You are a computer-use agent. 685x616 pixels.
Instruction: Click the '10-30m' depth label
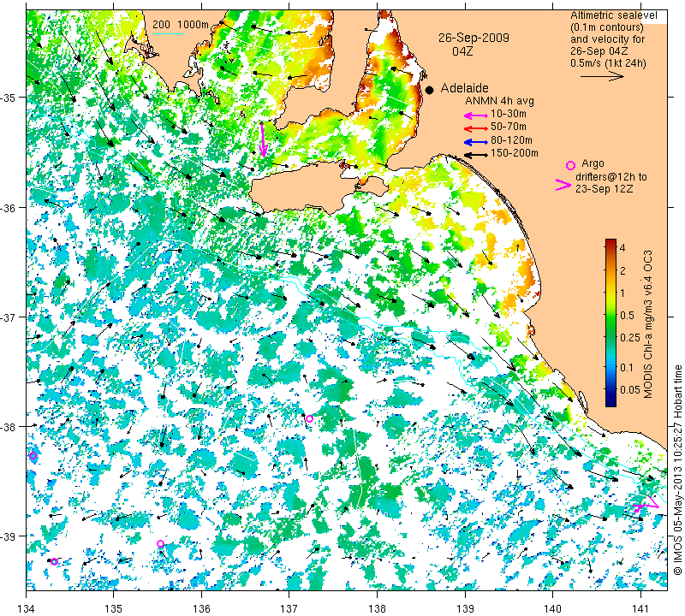click(x=509, y=114)
